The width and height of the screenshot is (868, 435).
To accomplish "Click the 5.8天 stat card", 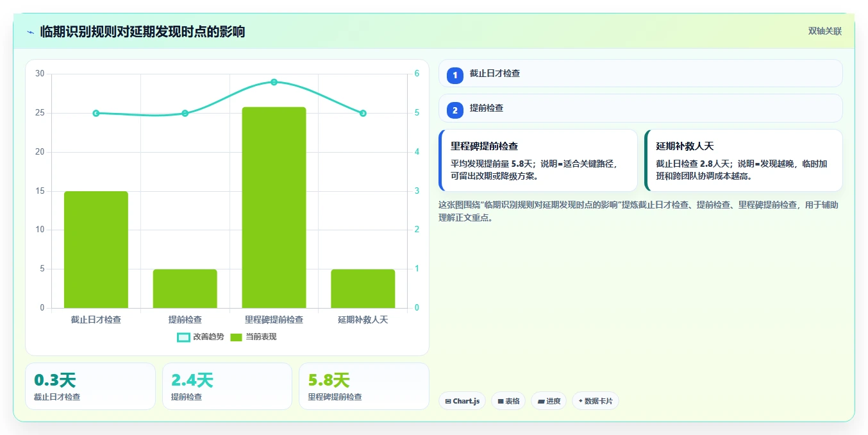I will click(364, 386).
